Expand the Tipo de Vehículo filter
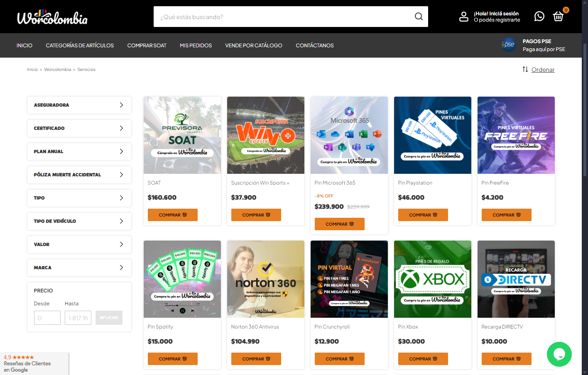Viewport: 588px width, 375px height. [x=79, y=221]
